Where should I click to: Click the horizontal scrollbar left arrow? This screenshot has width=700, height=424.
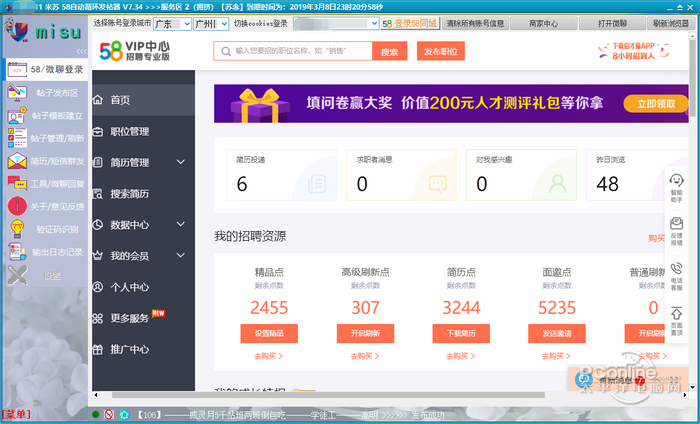click(96, 395)
